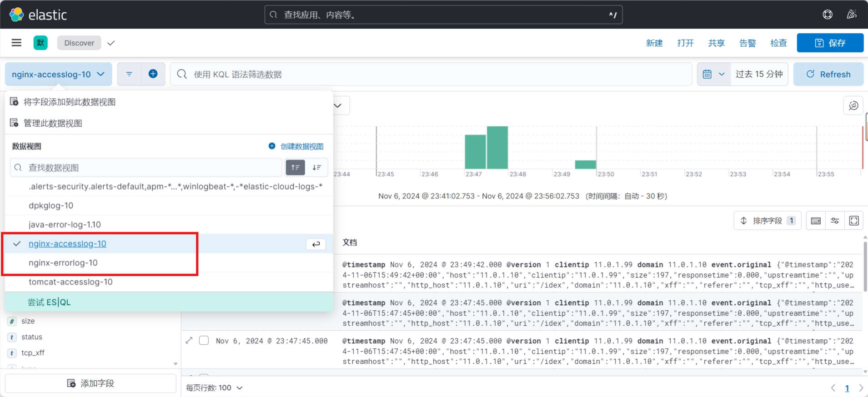
Task: Click page number 1 link
Action: point(847,388)
